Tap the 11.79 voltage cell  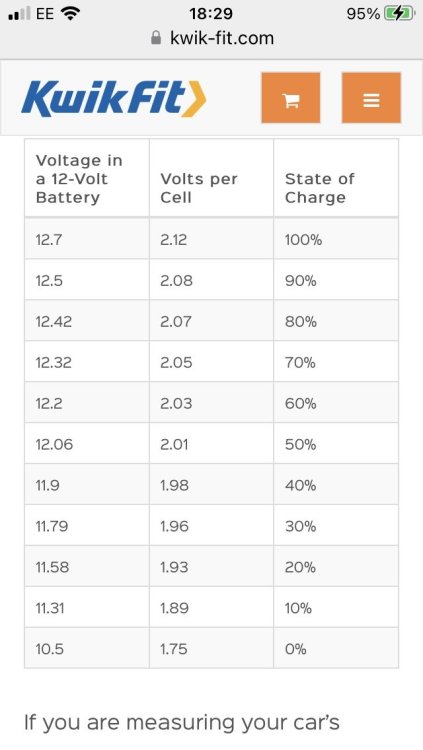tap(87, 526)
